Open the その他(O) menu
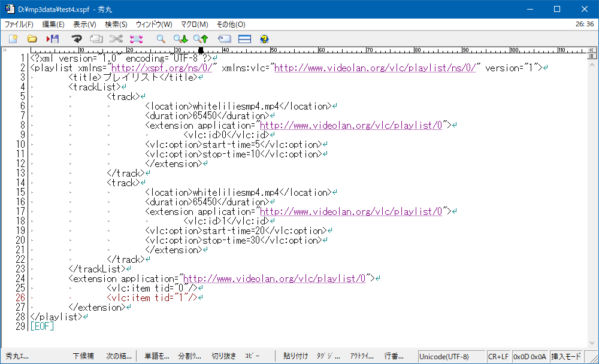The width and height of the screenshot is (599, 364). (231, 25)
